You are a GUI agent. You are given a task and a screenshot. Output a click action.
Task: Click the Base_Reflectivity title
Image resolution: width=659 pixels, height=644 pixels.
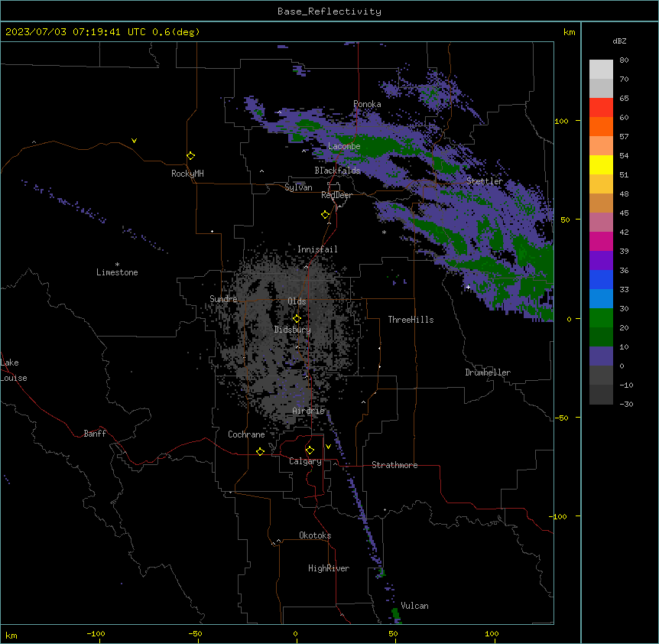click(329, 11)
